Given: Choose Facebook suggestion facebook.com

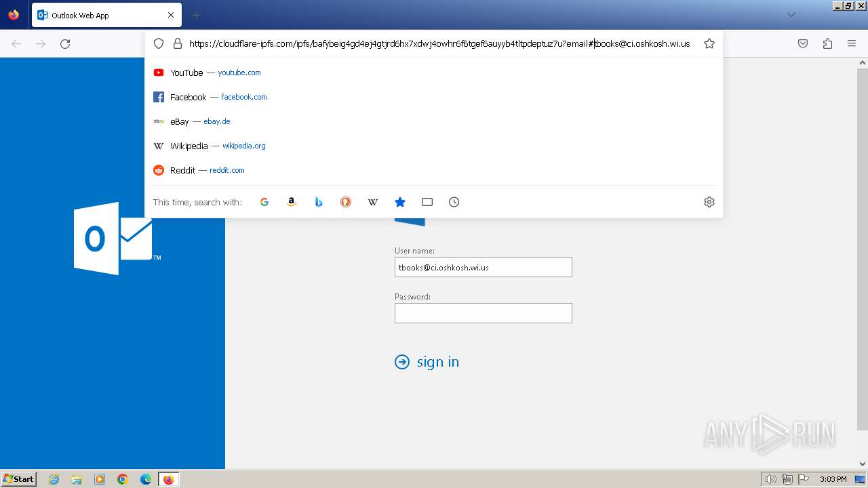Looking at the screenshot, I should coord(434,97).
